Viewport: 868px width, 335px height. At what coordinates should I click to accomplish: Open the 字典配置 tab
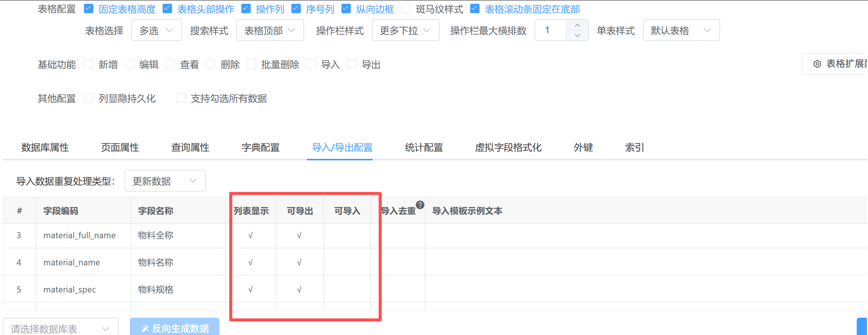click(x=260, y=148)
